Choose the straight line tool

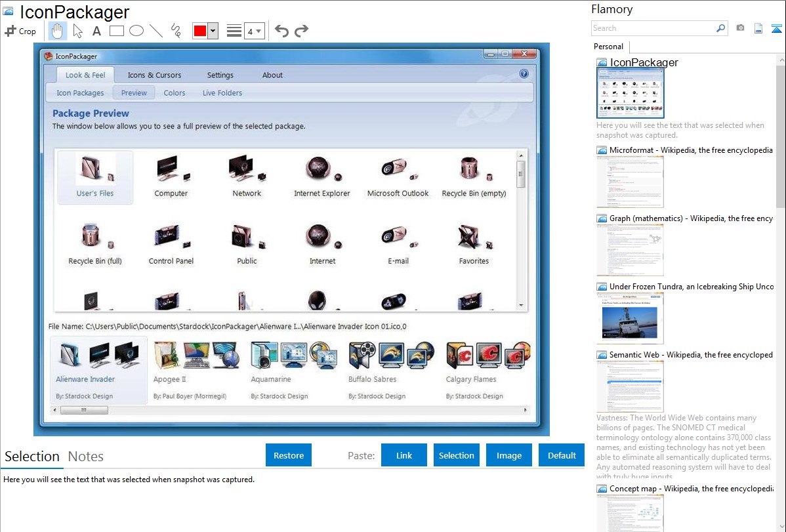pos(155,31)
